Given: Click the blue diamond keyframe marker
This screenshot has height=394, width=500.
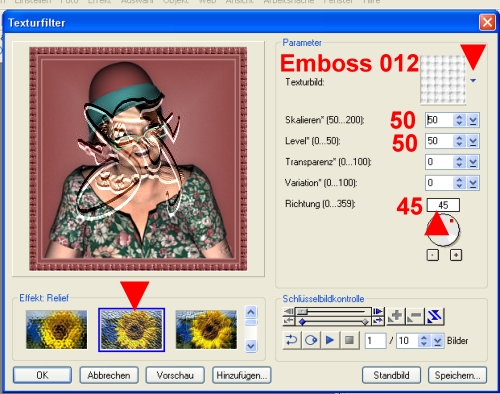Looking at the screenshot, I should [x=302, y=322].
